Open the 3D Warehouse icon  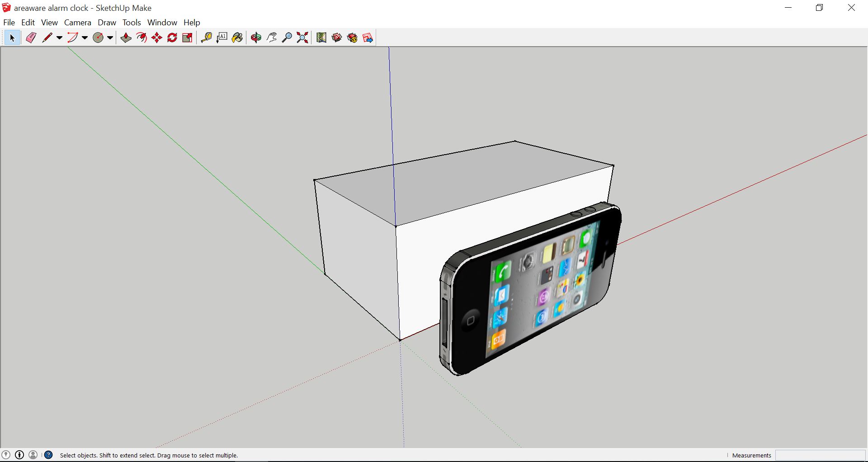(337, 38)
